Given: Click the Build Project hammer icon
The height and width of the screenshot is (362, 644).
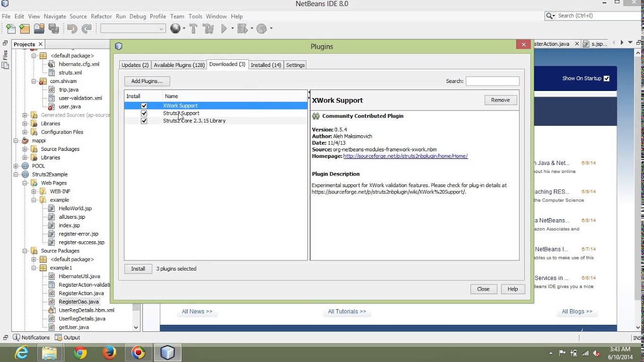Looking at the screenshot, I should point(193,29).
